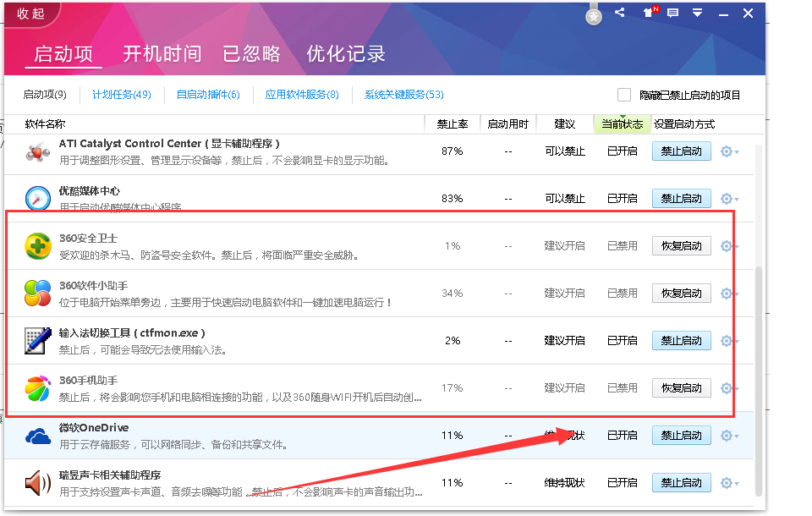Viewport: 812px width, 516px height.
Task: Click the 360手机助手 icon
Action: point(38,388)
